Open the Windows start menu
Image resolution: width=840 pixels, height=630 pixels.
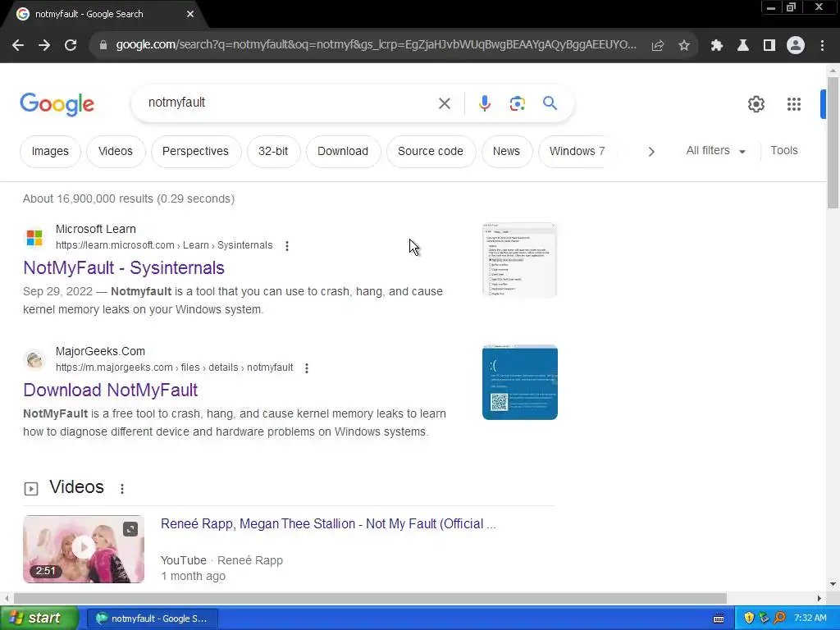point(39,619)
